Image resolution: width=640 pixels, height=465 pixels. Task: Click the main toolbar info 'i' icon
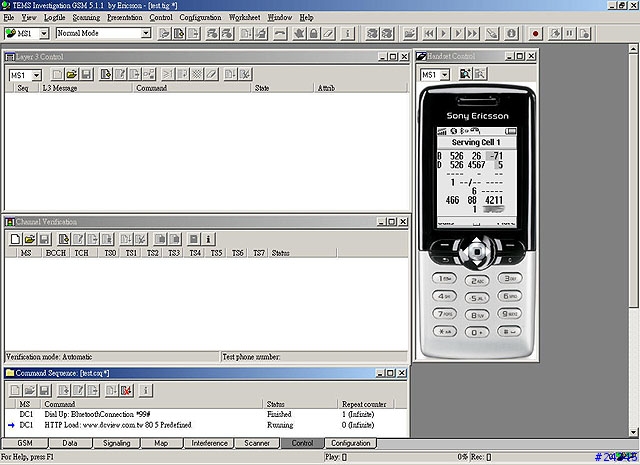[347, 33]
